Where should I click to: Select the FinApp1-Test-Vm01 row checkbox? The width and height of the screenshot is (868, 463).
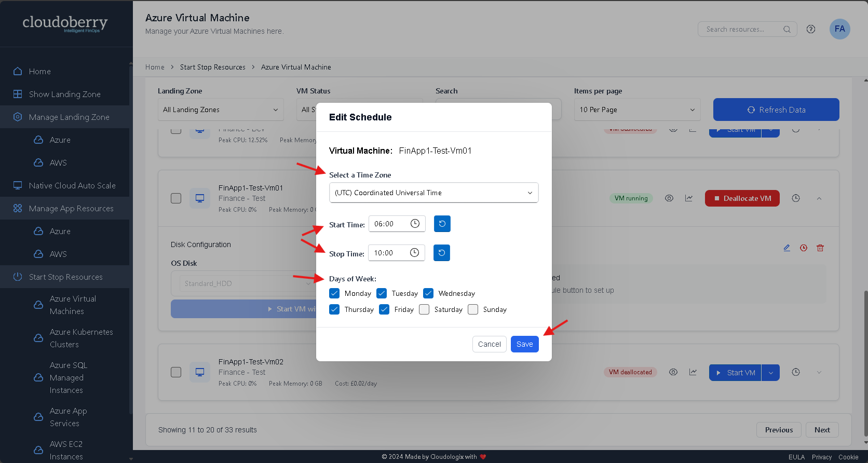coord(176,198)
